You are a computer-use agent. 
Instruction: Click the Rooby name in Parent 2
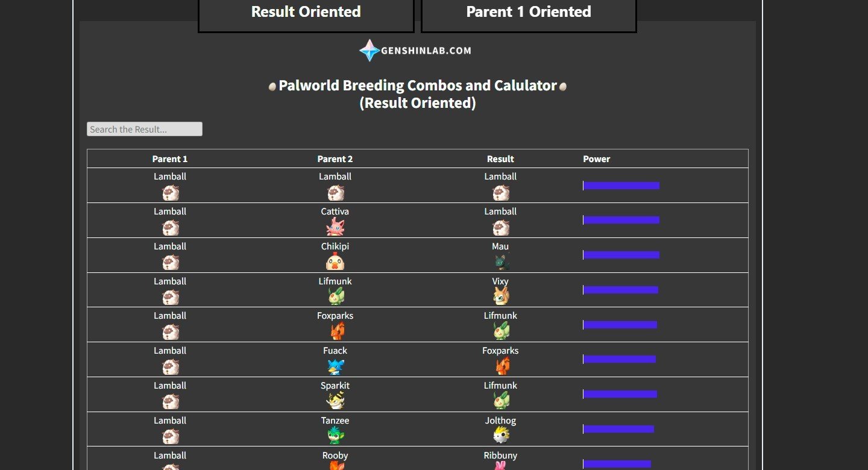pos(335,456)
